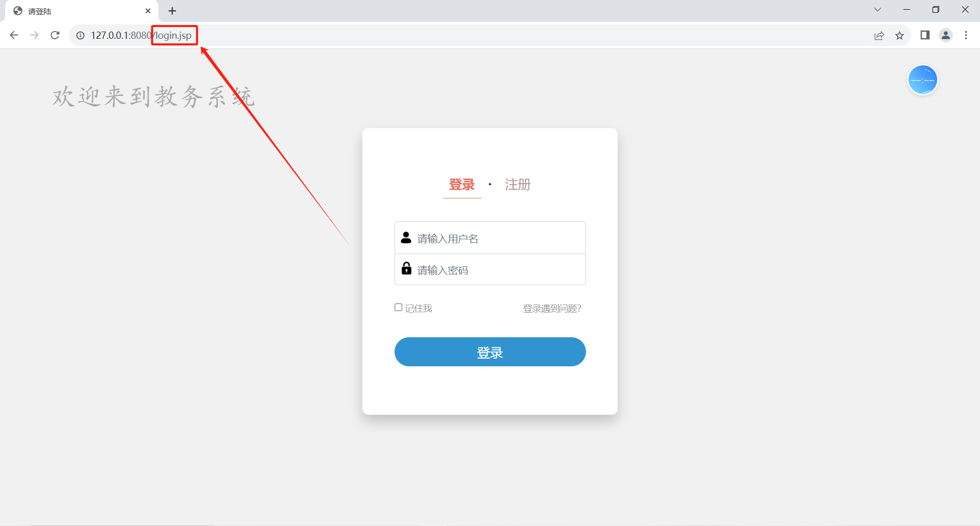View site information icon in address bar
The height and width of the screenshot is (526, 980).
point(80,35)
